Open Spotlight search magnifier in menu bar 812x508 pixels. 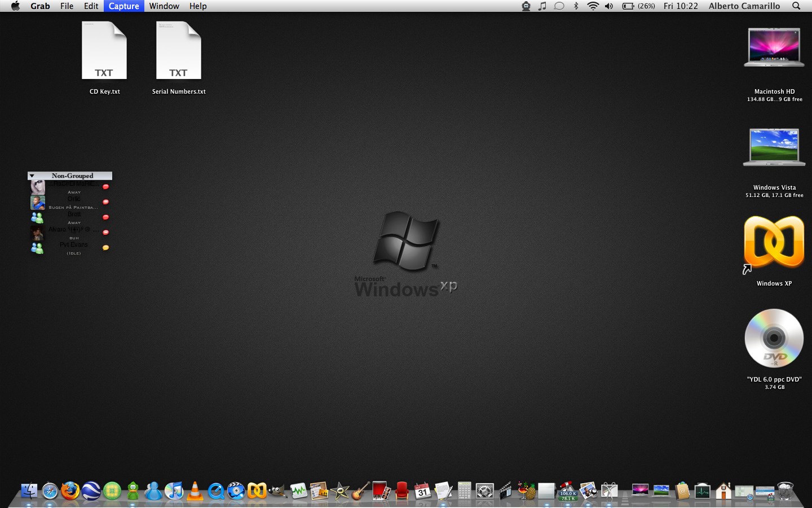pos(796,6)
